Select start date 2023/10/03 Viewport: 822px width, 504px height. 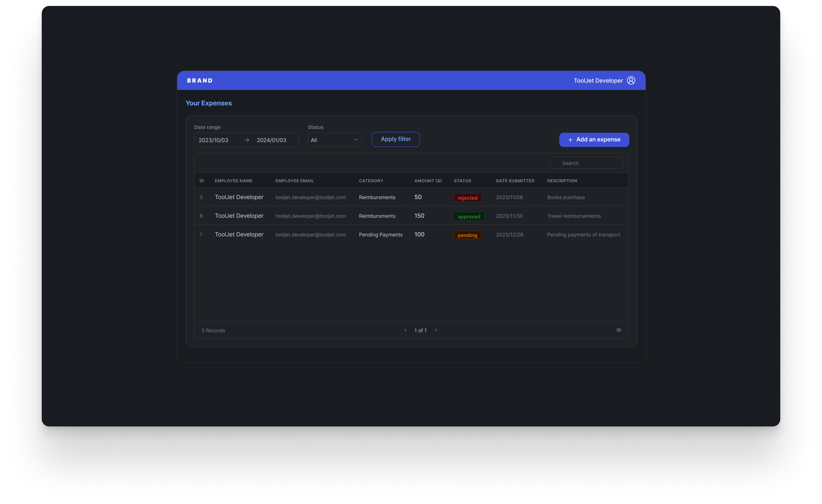pyautogui.click(x=214, y=140)
